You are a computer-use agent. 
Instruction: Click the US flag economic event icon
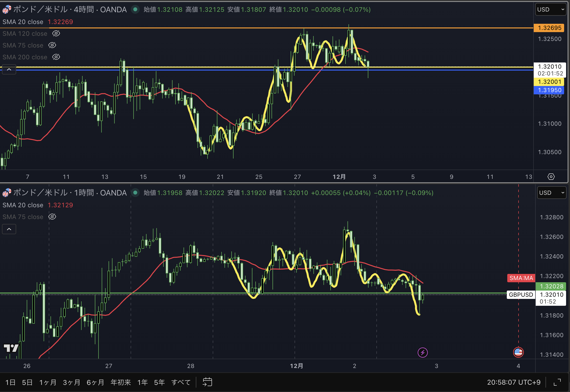pos(518,352)
